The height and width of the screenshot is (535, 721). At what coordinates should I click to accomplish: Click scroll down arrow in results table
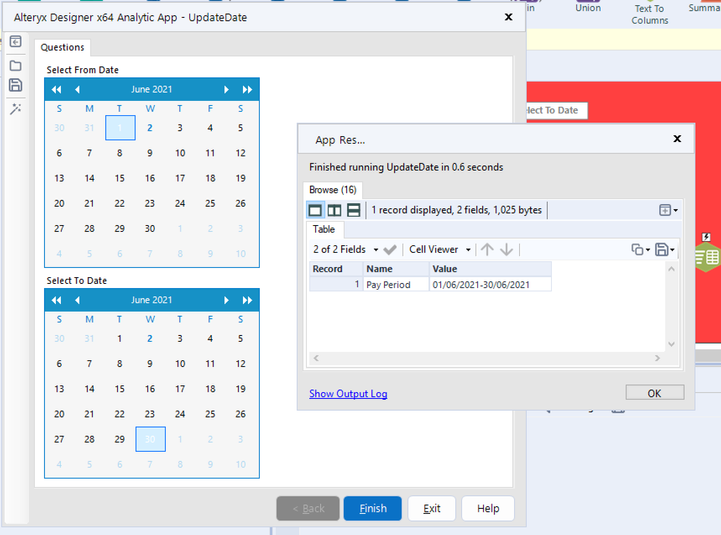tap(671, 344)
